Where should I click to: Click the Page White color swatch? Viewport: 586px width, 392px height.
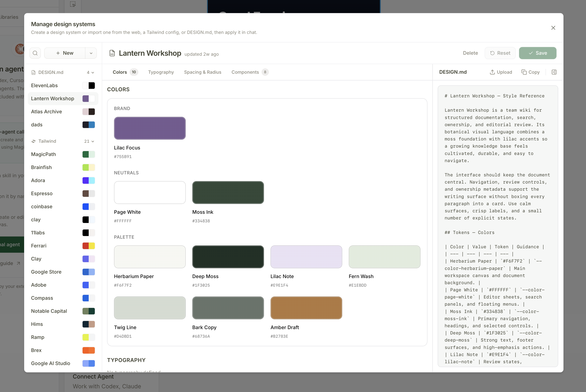pos(150,193)
